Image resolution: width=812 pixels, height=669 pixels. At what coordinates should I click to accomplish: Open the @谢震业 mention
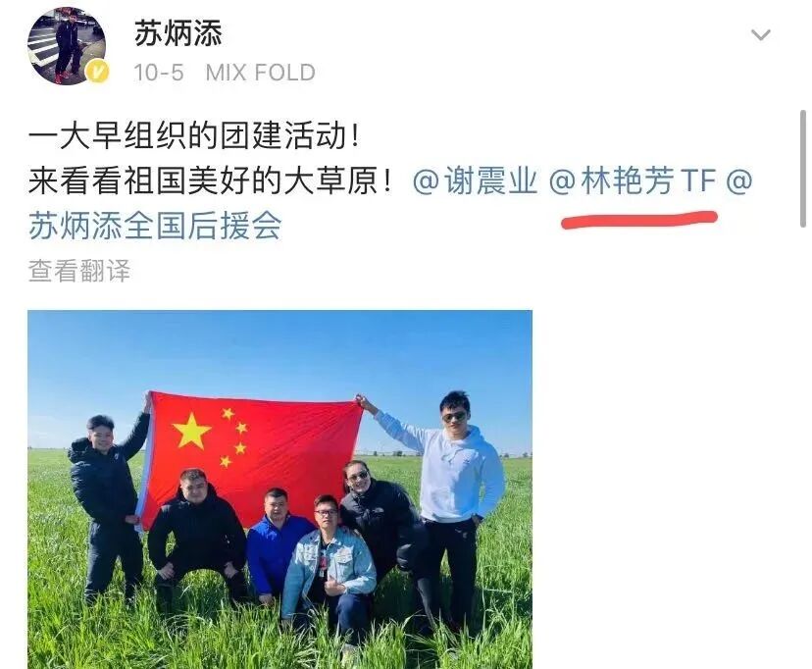click(476, 180)
